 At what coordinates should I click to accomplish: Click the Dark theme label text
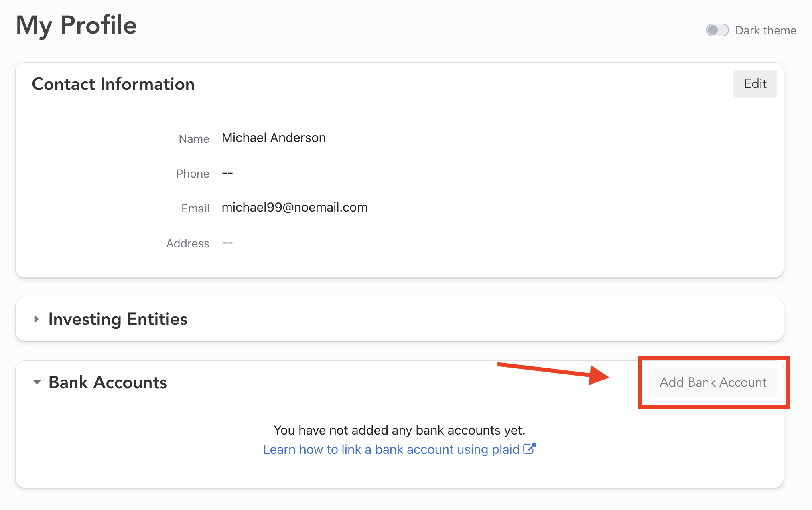[x=765, y=30]
